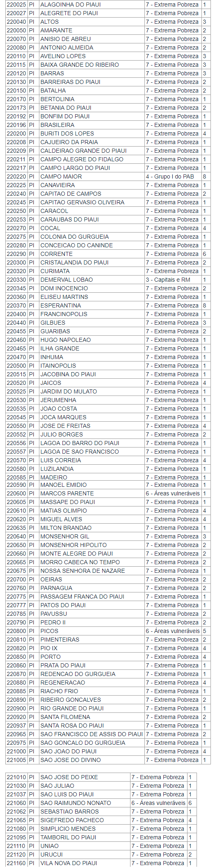Click the CAMPO MAIOR municipality cell
The height and width of the screenshot is (868, 215).
coord(91,176)
